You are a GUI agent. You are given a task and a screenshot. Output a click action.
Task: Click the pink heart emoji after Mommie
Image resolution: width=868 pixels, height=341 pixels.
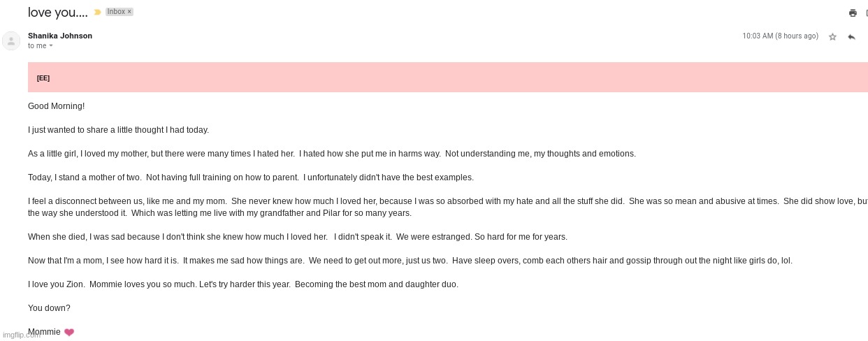tap(69, 333)
